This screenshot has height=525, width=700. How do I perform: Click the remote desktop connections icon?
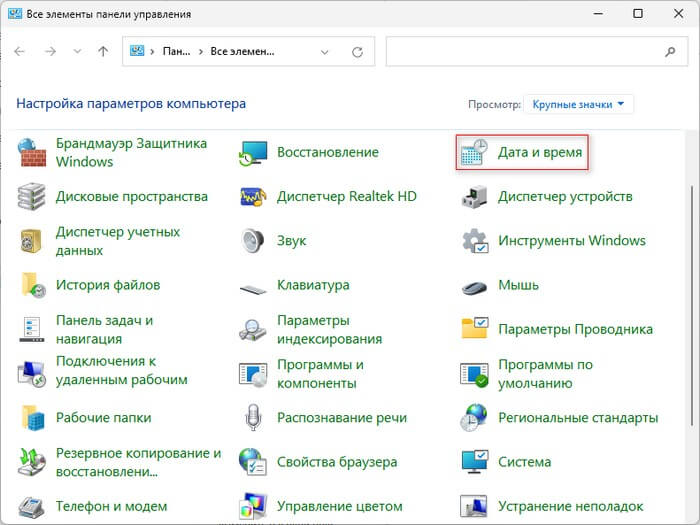[31, 373]
